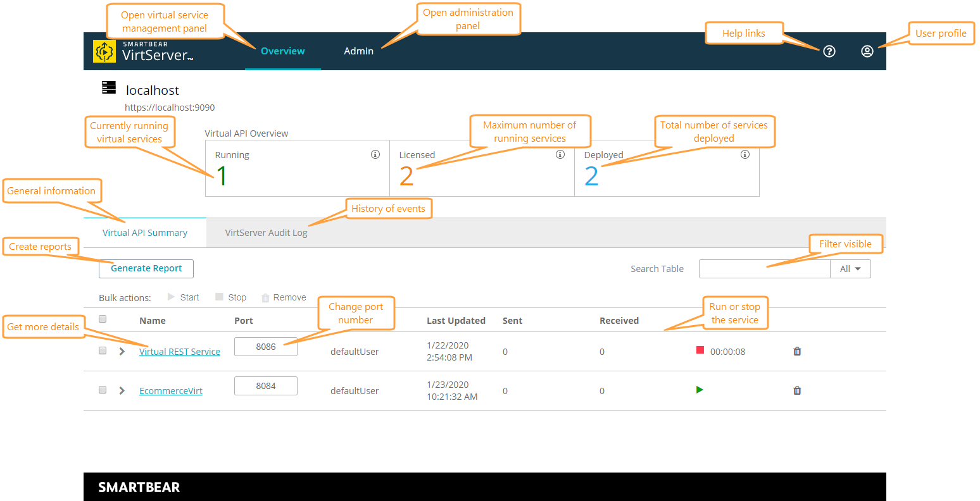Click the Last Updated column header
Image resolution: width=980 pixels, height=501 pixels.
click(456, 321)
